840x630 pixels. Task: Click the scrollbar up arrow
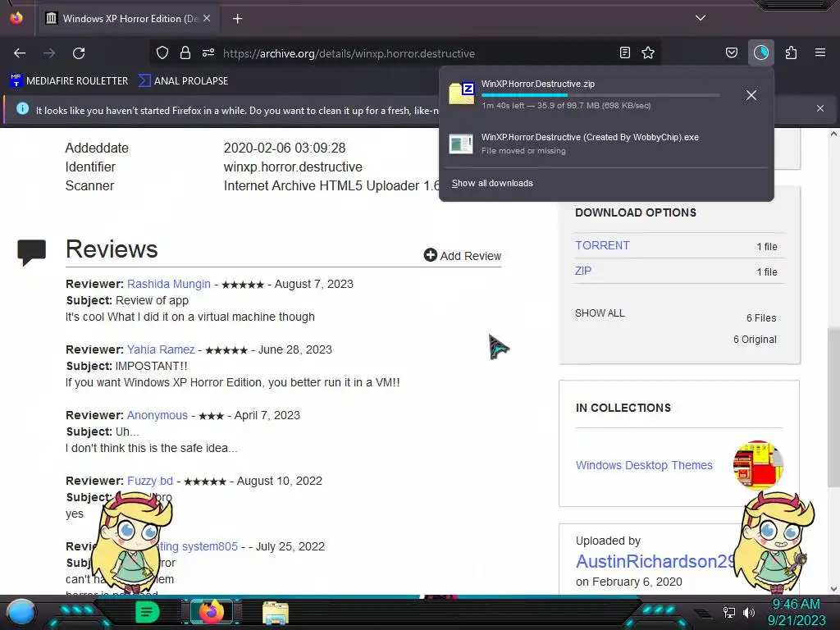click(x=833, y=134)
